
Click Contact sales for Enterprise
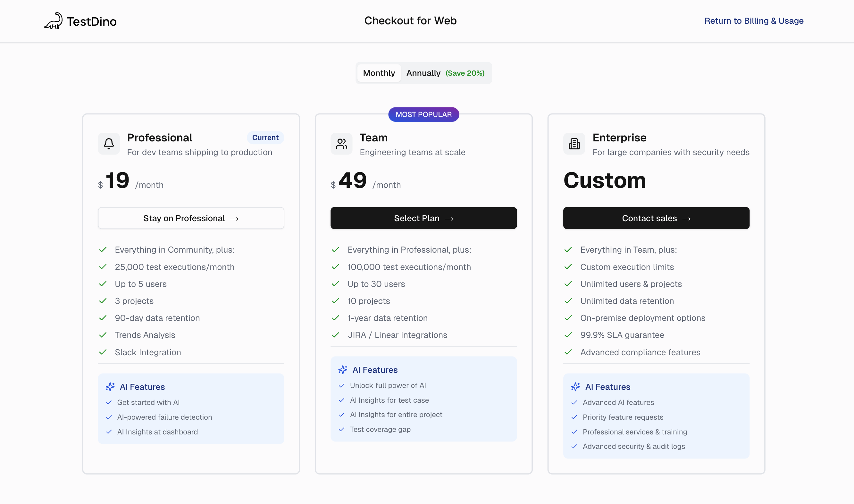tap(656, 218)
